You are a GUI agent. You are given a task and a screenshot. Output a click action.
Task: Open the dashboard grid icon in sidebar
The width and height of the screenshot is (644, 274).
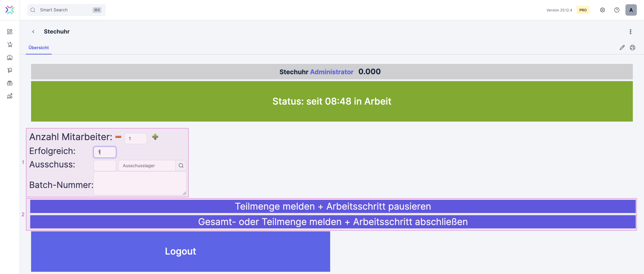pyautogui.click(x=10, y=32)
